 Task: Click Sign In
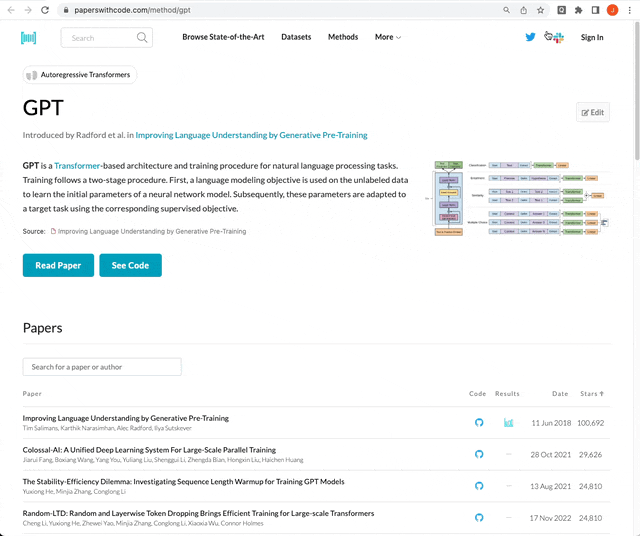coord(592,38)
